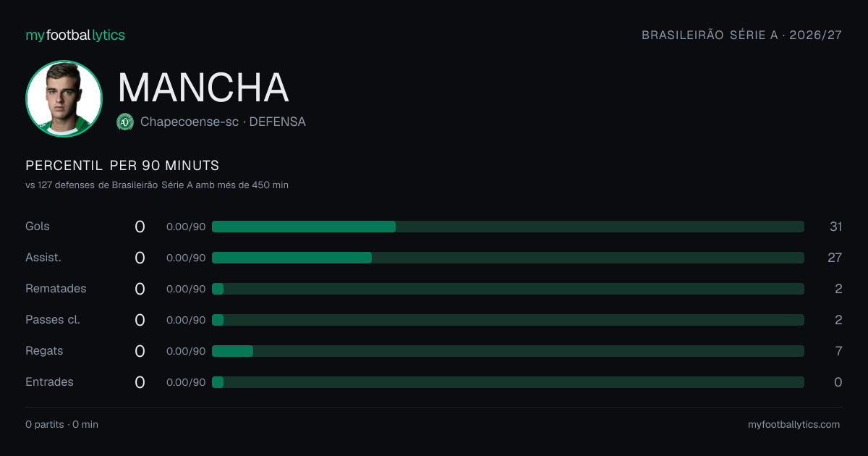Click the MANCHA player name heading
Viewport: 868px width, 456px height.
pos(203,88)
